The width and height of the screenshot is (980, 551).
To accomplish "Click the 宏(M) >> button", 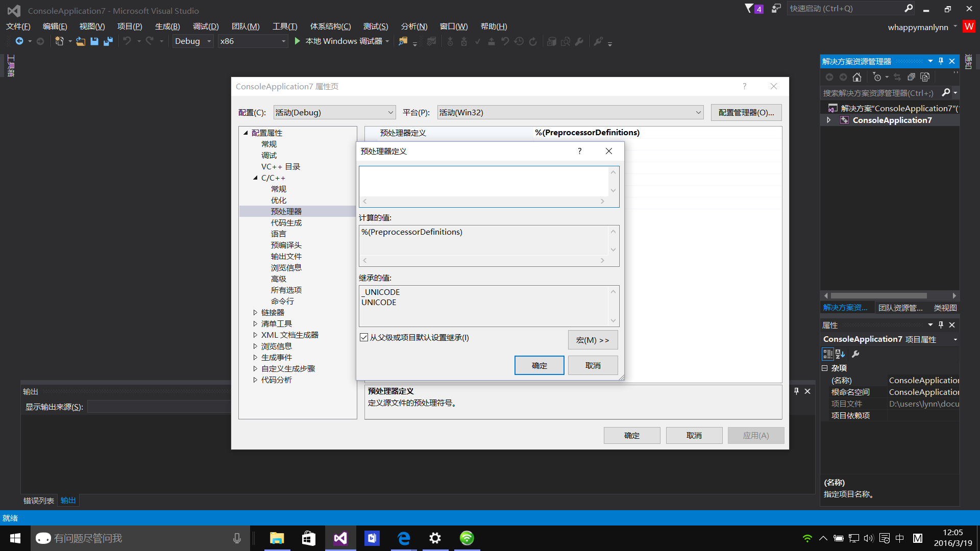I will coord(593,340).
